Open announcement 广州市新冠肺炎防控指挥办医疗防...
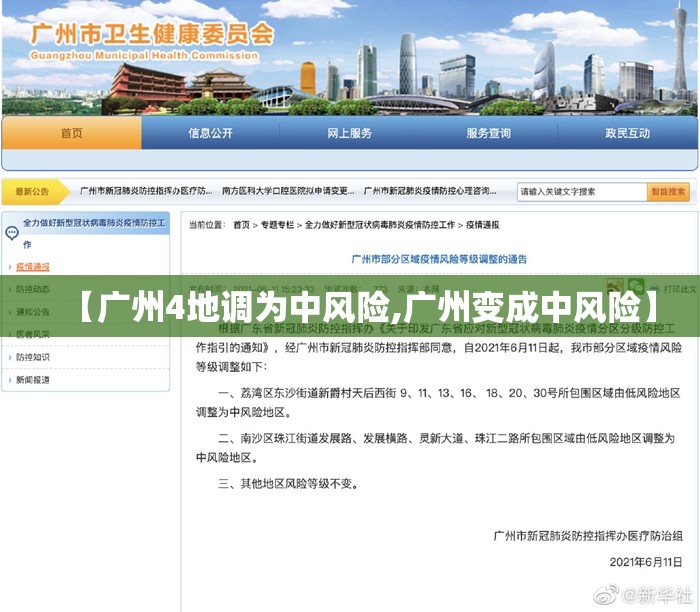Screen dimensions: 700x612 [146, 191]
